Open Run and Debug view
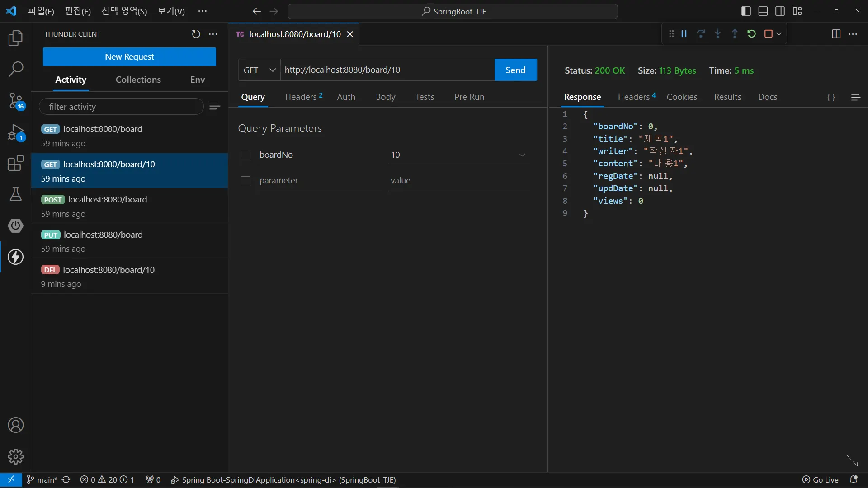The image size is (868, 488). click(x=15, y=132)
